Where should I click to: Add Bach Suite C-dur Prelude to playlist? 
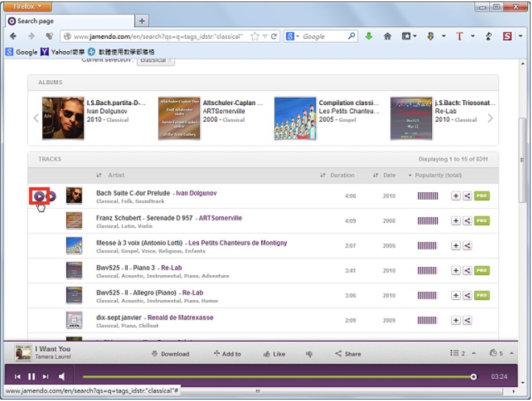456,196
